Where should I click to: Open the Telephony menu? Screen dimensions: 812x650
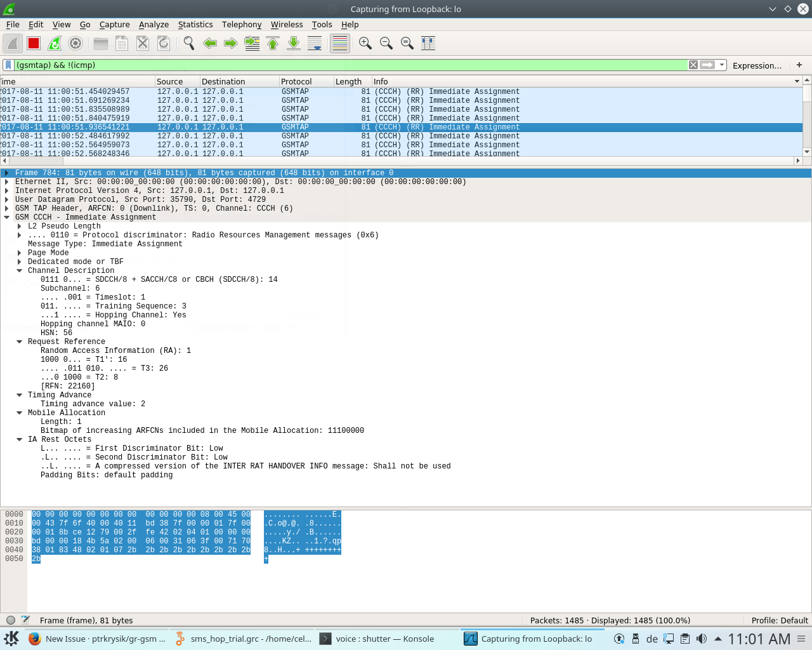click(241, 25)
